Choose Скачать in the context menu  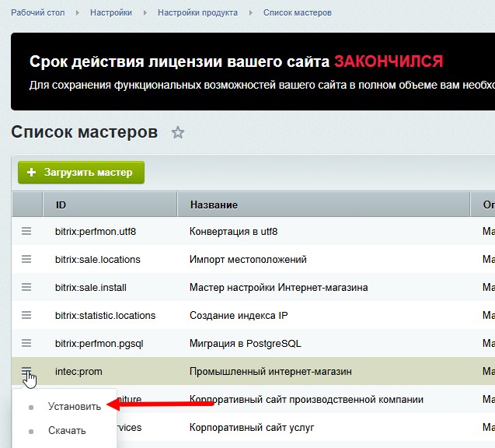click(67, 430)
